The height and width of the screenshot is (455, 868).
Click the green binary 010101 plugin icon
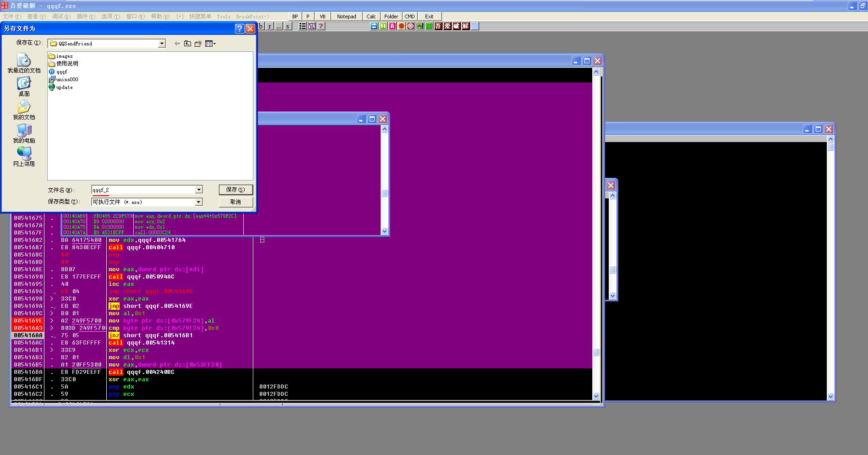tap(420, 26)
